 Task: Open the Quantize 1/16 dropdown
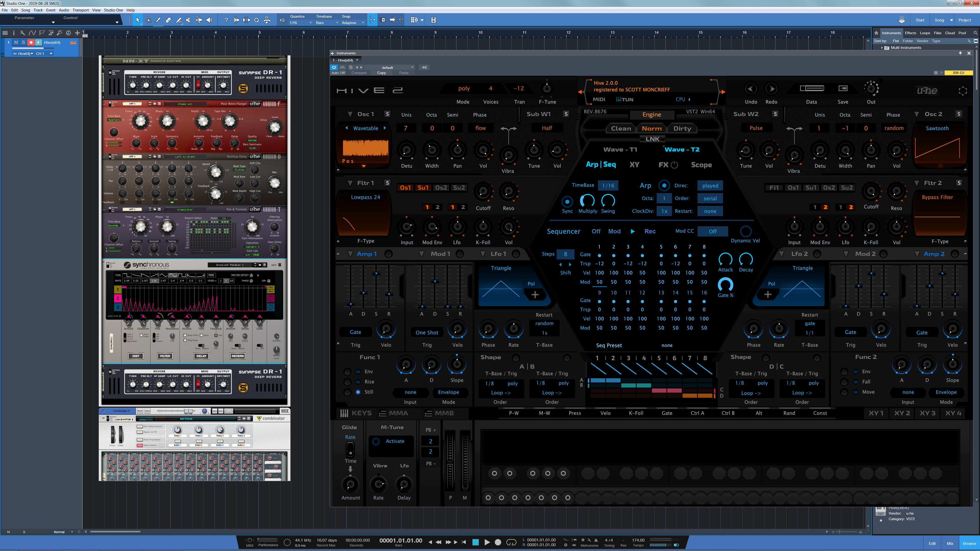[x=301, y=23]
